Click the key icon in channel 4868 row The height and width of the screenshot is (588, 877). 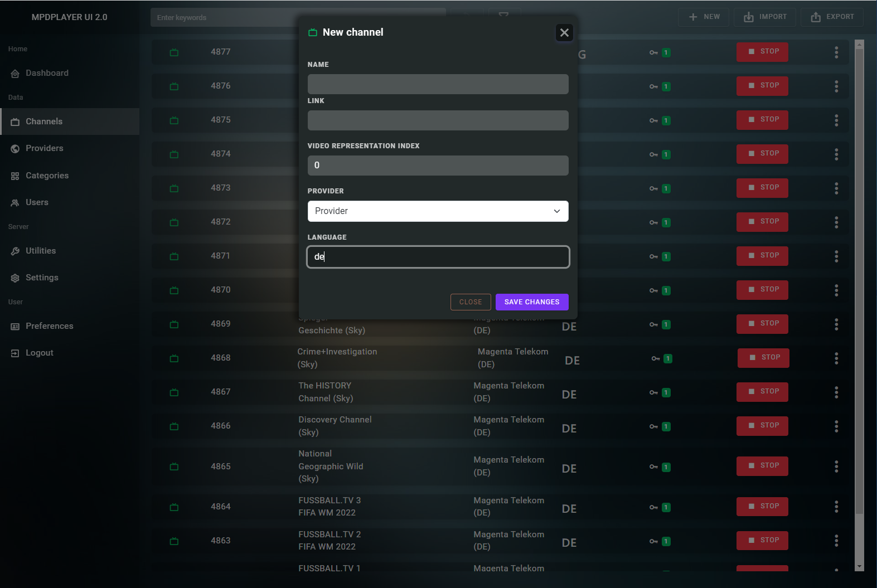coord(656,358)
